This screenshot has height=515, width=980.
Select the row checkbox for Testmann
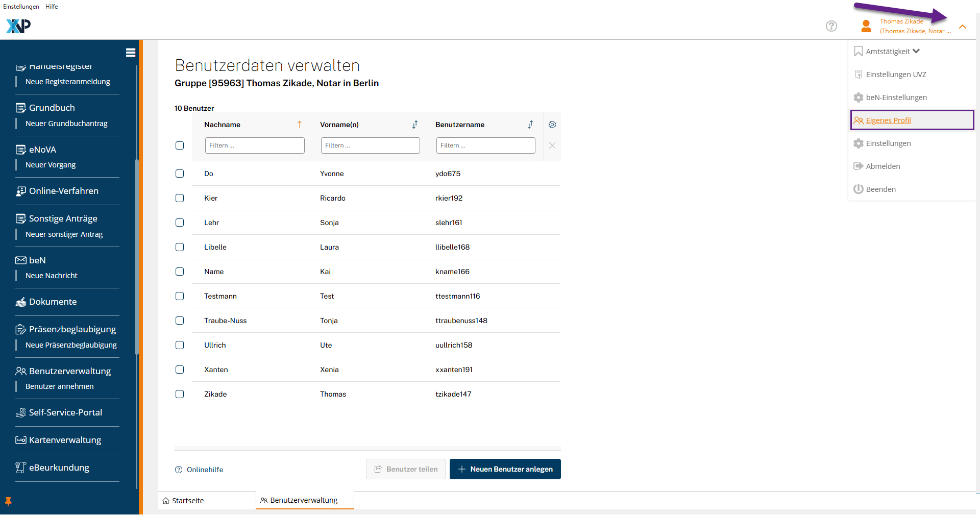[x=180, y=296]
